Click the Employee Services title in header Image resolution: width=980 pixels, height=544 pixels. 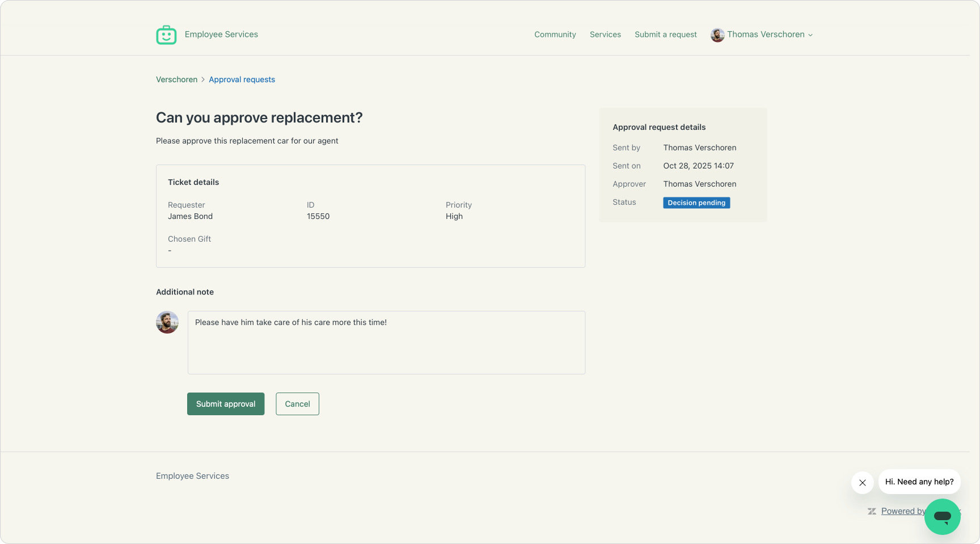(x=221, y=35)
